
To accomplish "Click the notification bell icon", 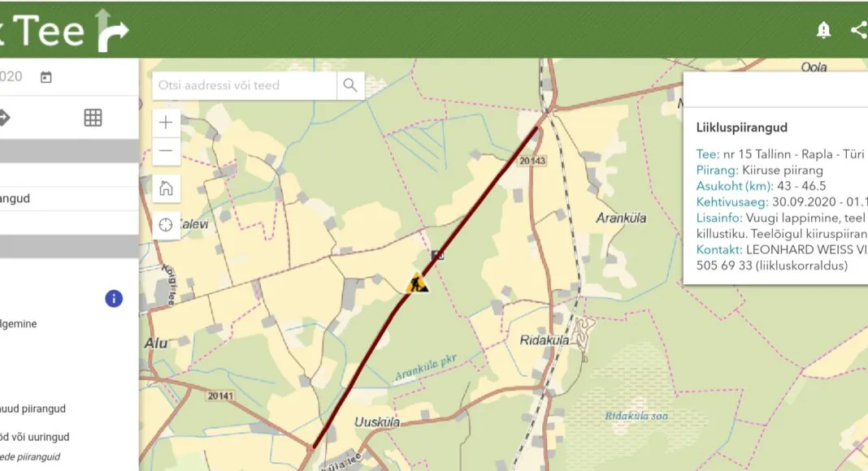I will (x=824, y=30).
